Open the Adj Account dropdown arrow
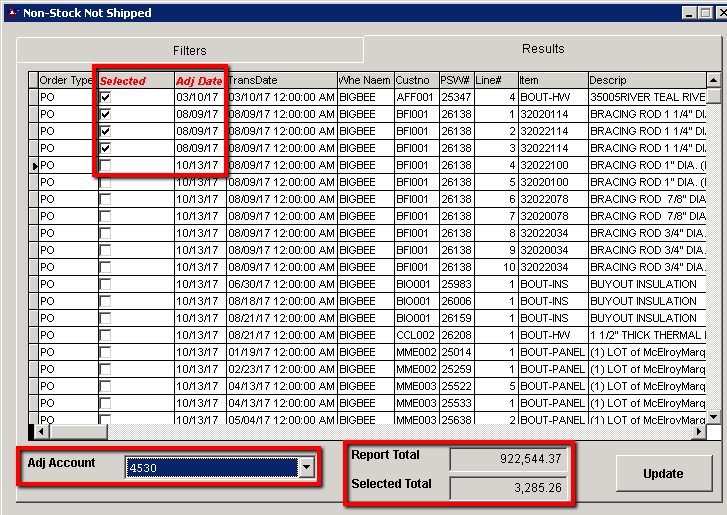Image resolution: width=727 pixels, height=515 pixels. coord(306,467)
